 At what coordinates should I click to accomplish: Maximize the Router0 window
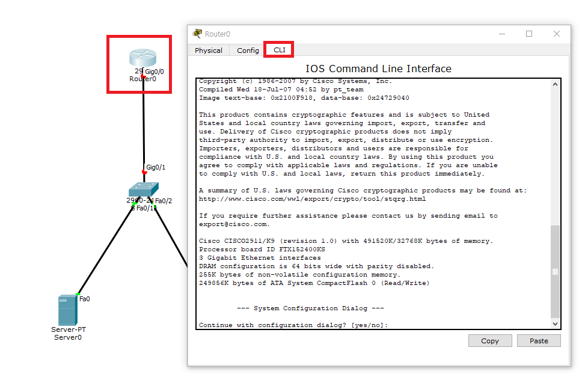tap(529, 34)
